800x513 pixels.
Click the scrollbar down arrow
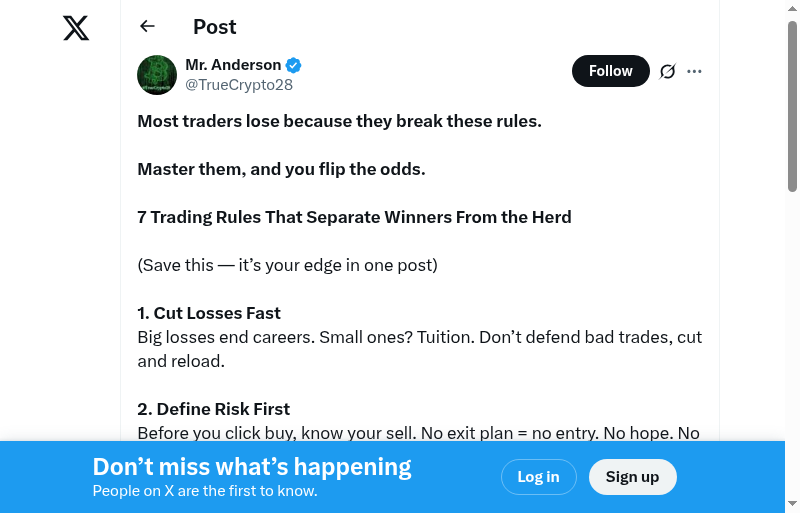(x=792, y=504)
